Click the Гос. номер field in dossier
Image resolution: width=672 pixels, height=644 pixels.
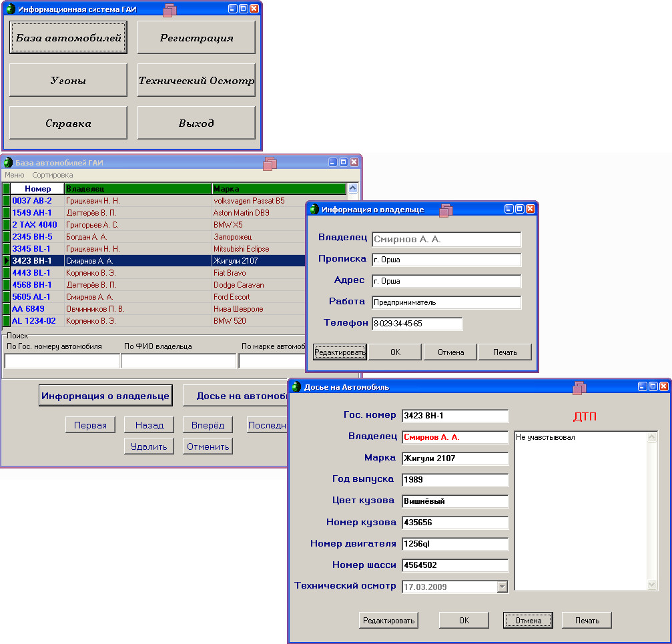(455, 416)
